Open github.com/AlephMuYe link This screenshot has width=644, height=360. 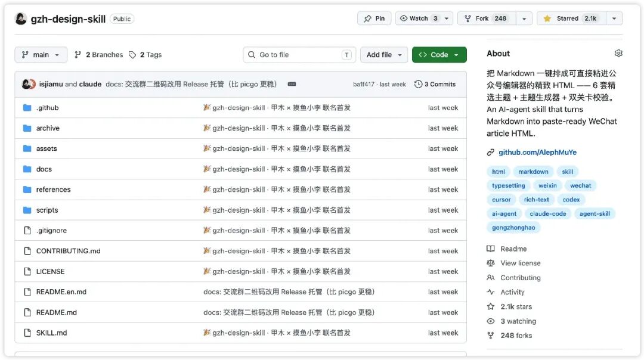538,153
